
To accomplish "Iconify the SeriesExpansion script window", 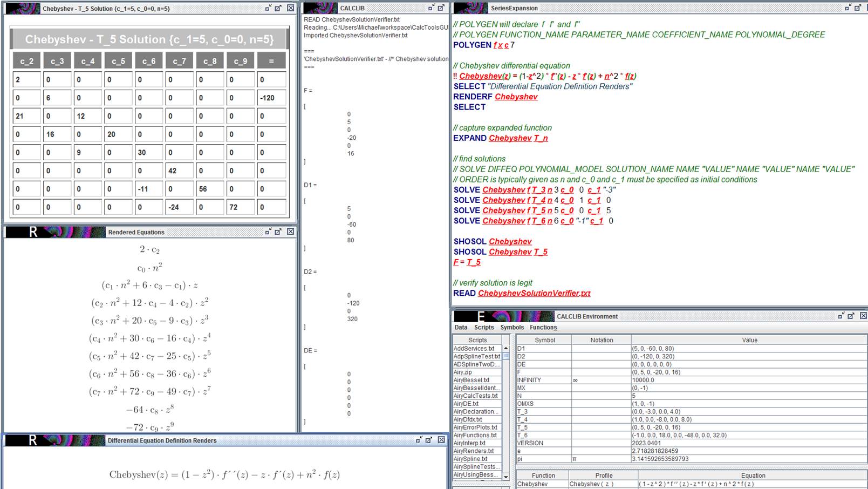I will [x=848, y=8].
